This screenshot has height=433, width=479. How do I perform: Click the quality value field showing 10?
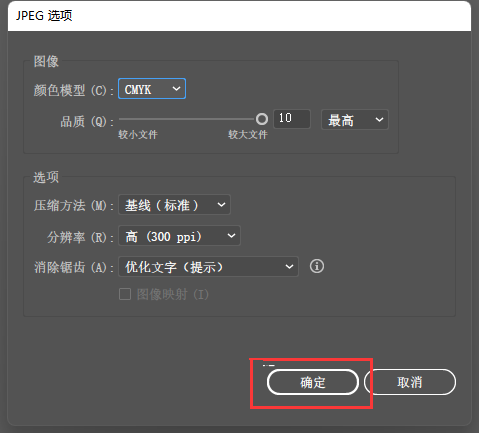click(x=292, y=119)
